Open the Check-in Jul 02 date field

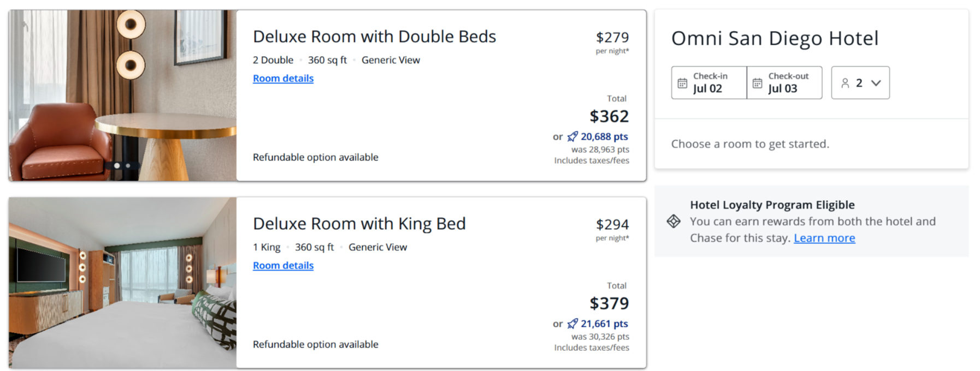(709, 83)
